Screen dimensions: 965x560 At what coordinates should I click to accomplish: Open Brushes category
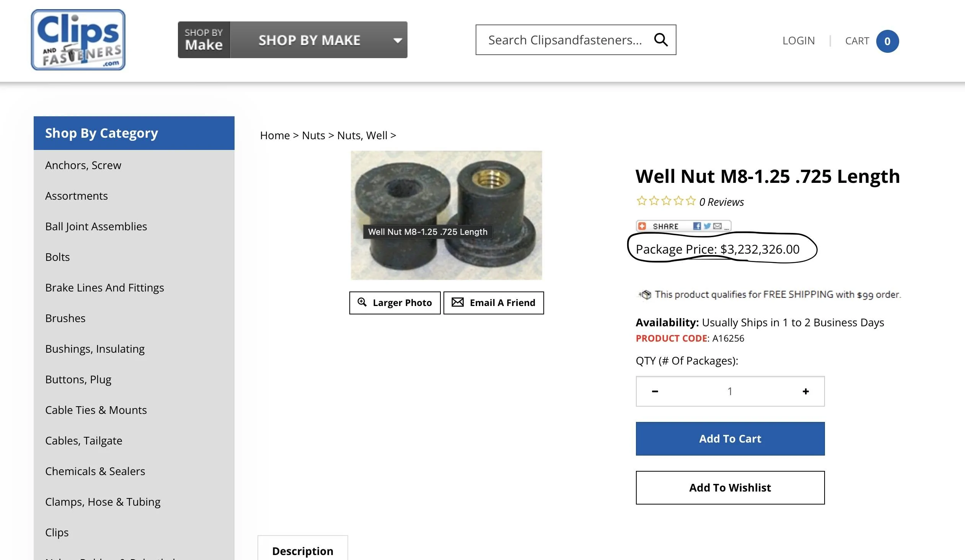point(65,318)
